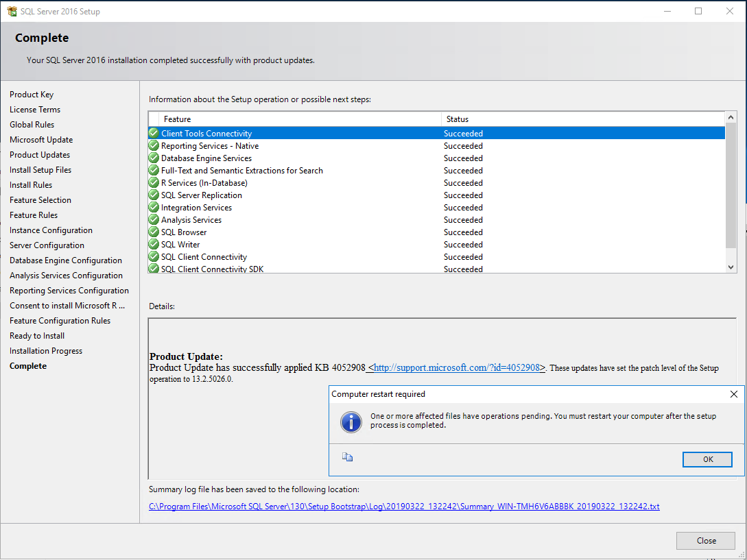Click the SQL Server Setup title bar icon
The height and width of the screenshot is (560, 747).
(x=12, y=11)
